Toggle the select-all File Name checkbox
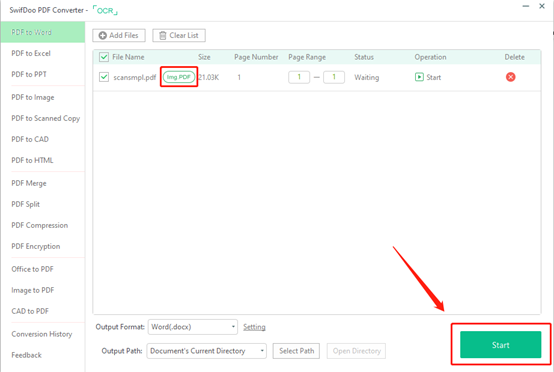The height and width of the screenshot is (372, 554). [104, 57]
